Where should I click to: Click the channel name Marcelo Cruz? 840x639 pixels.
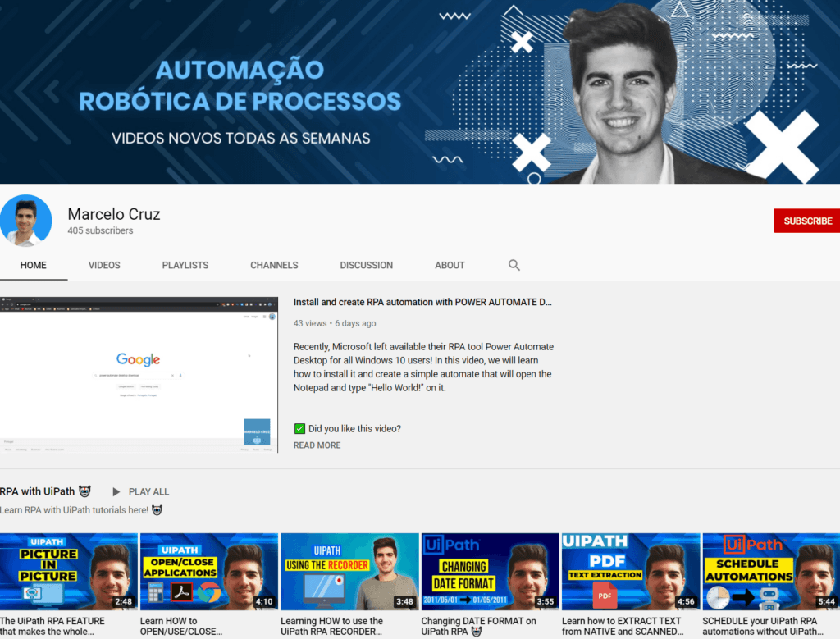coord(114,214)
